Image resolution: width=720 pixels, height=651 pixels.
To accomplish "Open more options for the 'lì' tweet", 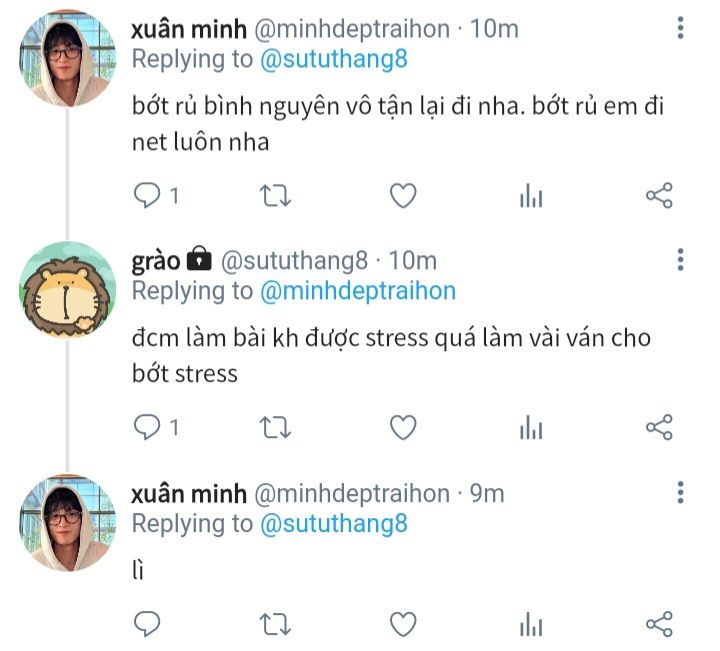I will (681, 493).
